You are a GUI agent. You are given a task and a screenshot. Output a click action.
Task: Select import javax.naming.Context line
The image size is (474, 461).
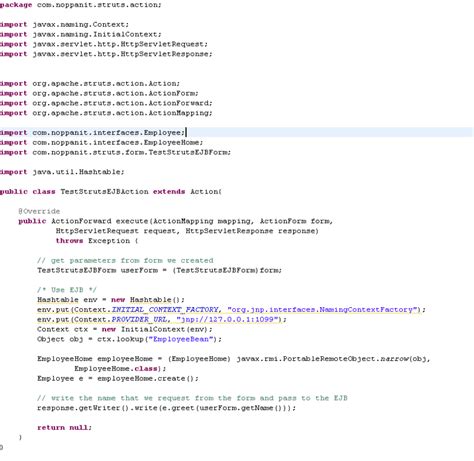[64, 24]
